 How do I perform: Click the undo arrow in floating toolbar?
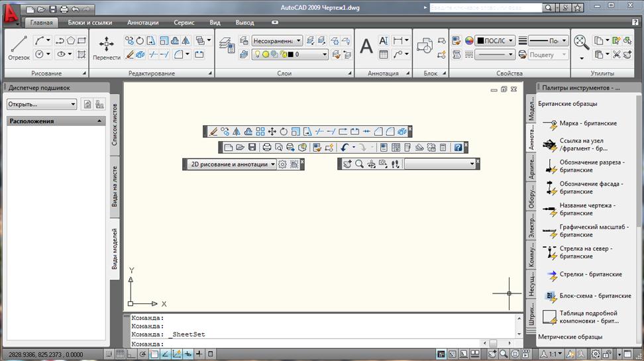point(344,147)
